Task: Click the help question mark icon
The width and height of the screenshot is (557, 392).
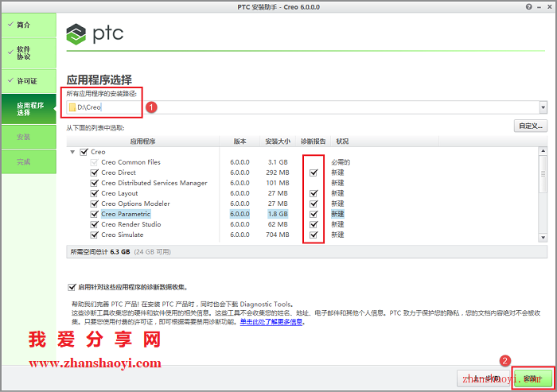Action: click(x=529, y=6)
